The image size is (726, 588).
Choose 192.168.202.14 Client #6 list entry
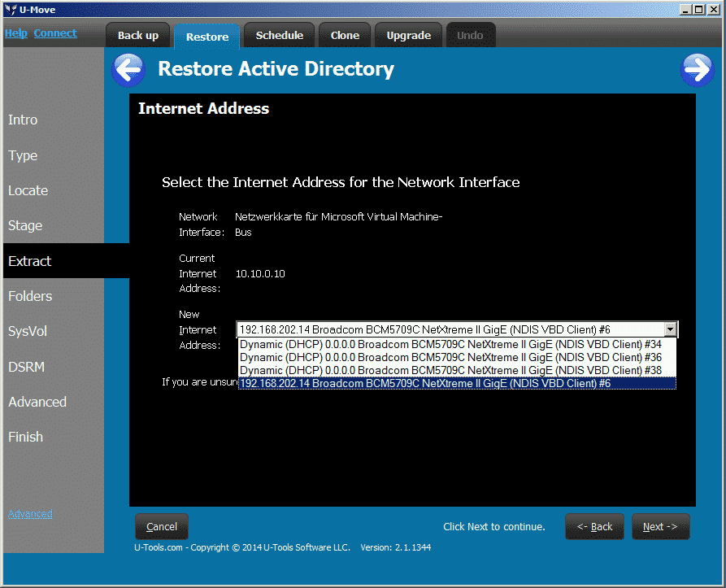pyautogui.click(x=457, y=383)
